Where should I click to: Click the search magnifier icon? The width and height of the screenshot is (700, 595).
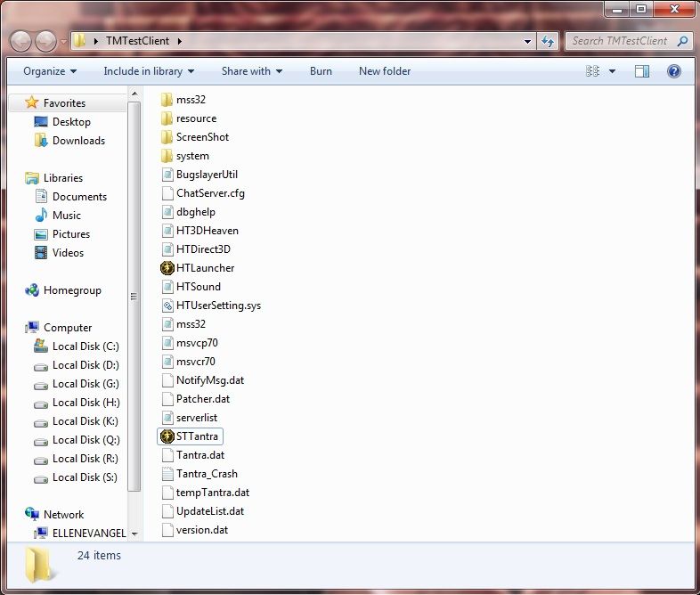point(682,41)
